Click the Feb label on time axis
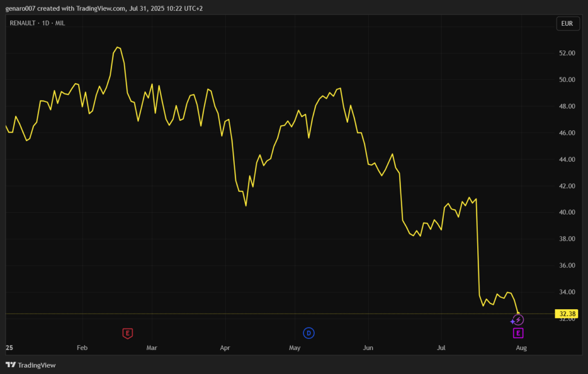 tap(82, 348)
